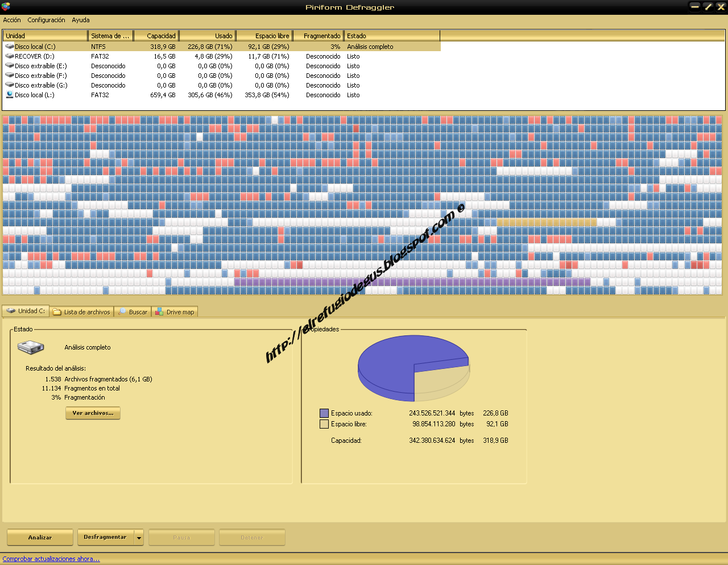Click the Disco extraíble (F:) drive icon
The height and width of the screenshot is (565, 728).
point(10,76)
